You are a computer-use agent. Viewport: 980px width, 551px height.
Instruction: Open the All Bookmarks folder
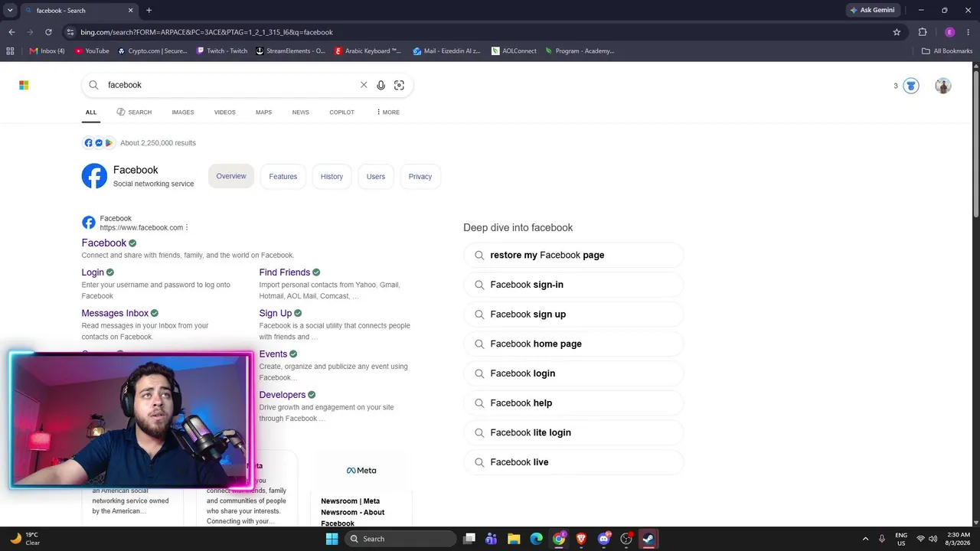click(x=947, y=51)
